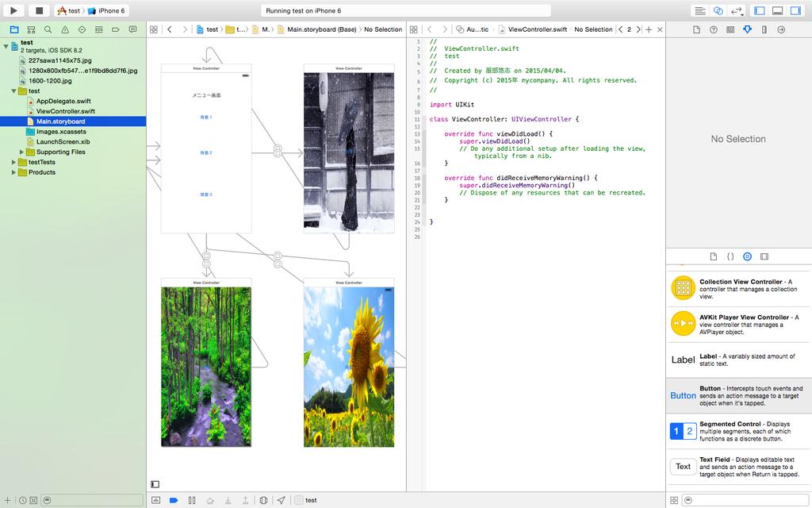Image resolution: width=812 pixels, height=508 pixels.
Task: Pause program execution in debug bar
Action: click(x=192, y=500)
